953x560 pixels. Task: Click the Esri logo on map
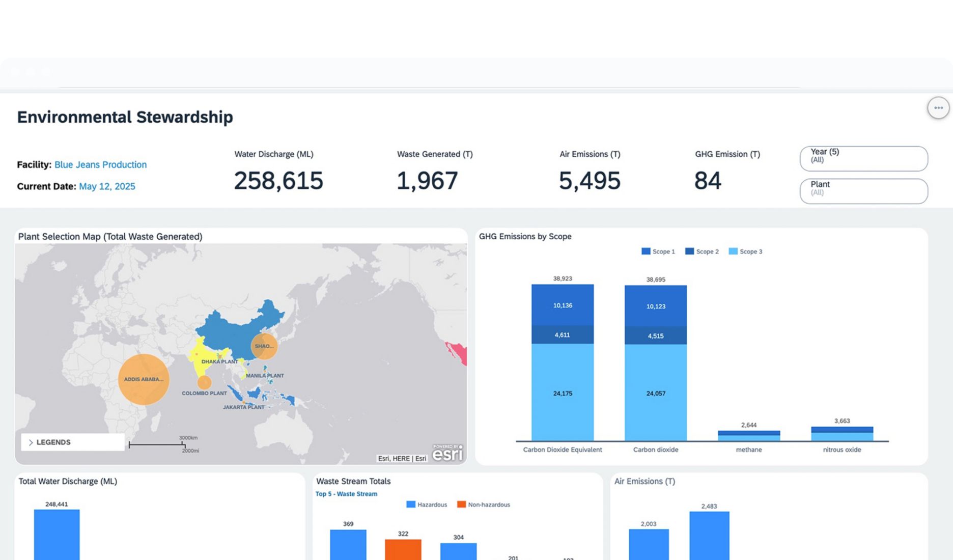click(447, 453)
